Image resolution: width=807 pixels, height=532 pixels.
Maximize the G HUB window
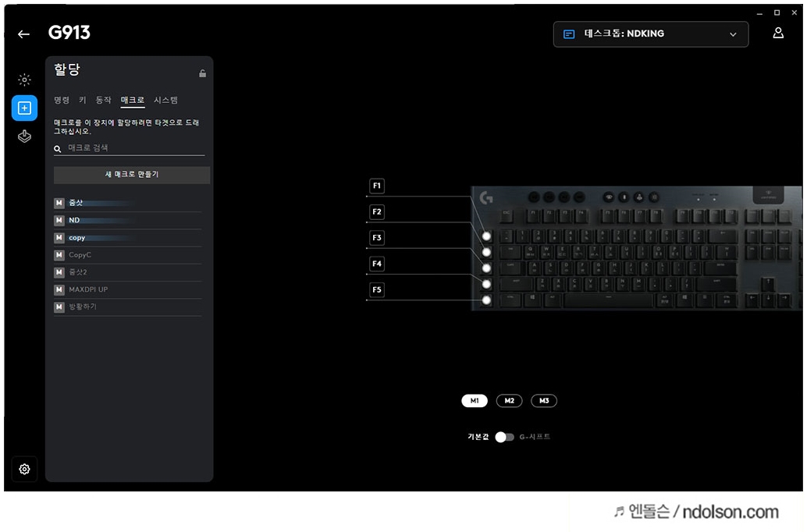[777, 12]
